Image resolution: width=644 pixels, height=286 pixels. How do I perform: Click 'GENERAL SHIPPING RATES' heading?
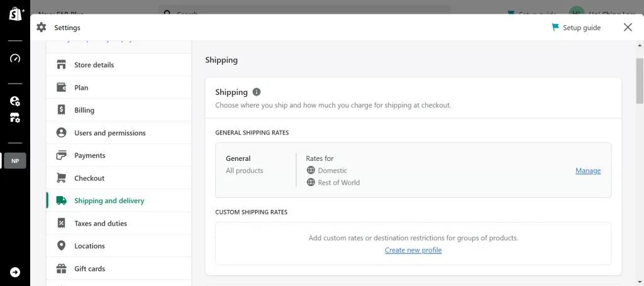(x=252, y=133)
